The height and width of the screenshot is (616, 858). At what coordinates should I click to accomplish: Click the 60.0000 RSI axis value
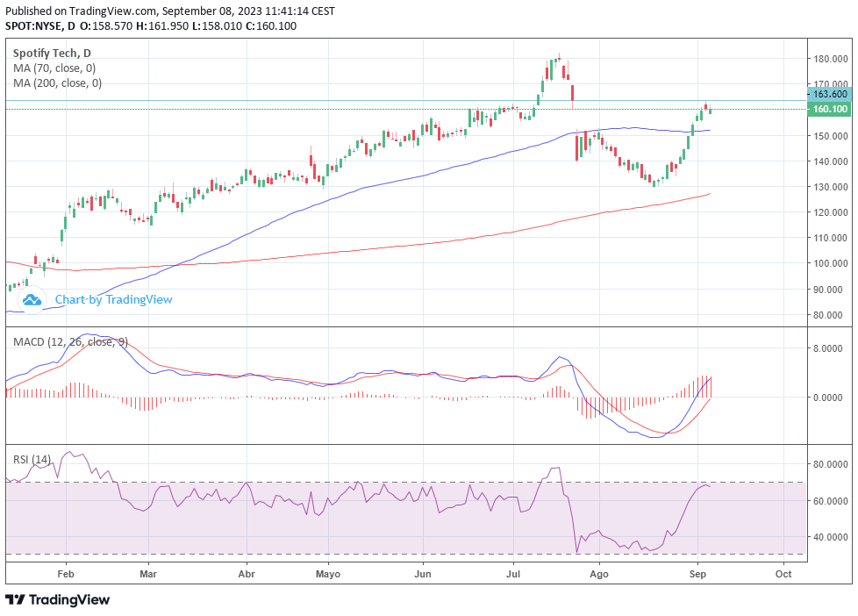831,501
